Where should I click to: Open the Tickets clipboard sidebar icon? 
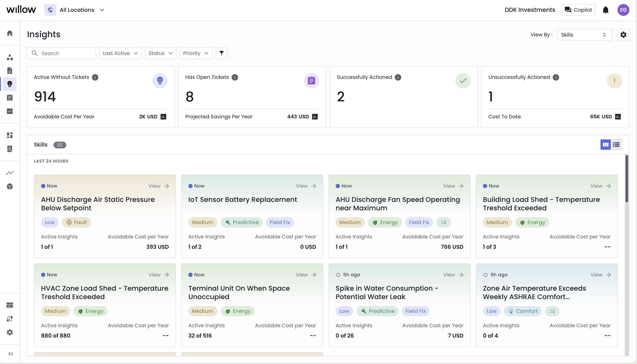tap(10, 97)
